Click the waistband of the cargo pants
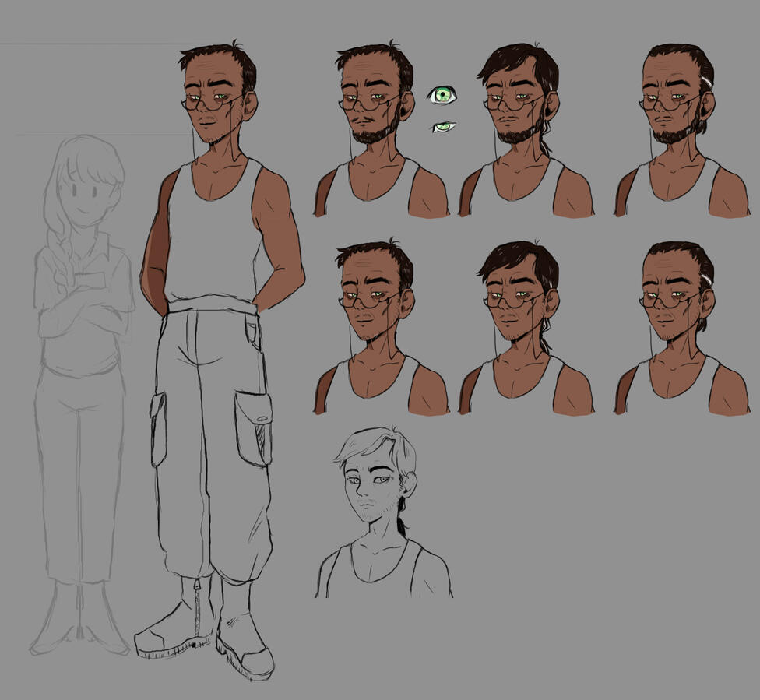Viewport: 760px width, 700px height. [212, 306]
